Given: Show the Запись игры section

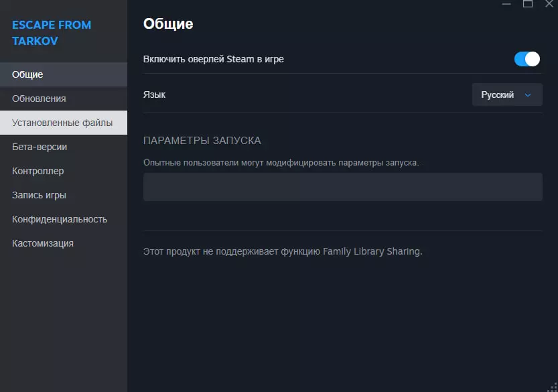Looking at the screenshot, I should pos(39,195).
